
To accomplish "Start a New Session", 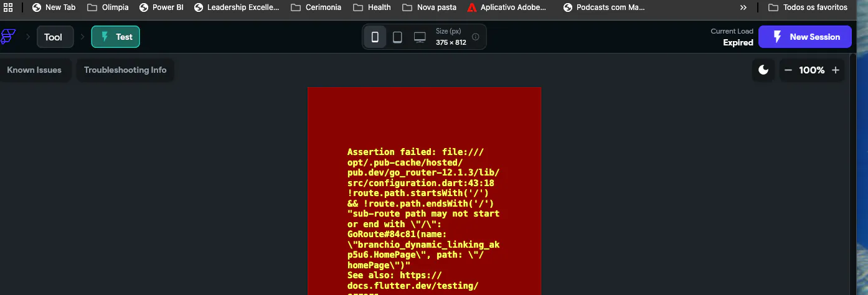I will (804, 37).
